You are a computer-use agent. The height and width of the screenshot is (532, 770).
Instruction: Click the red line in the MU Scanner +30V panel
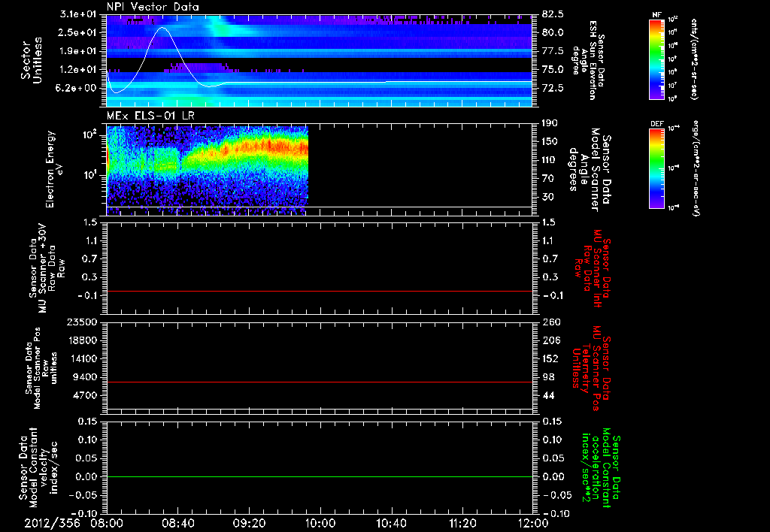(319, 291)
